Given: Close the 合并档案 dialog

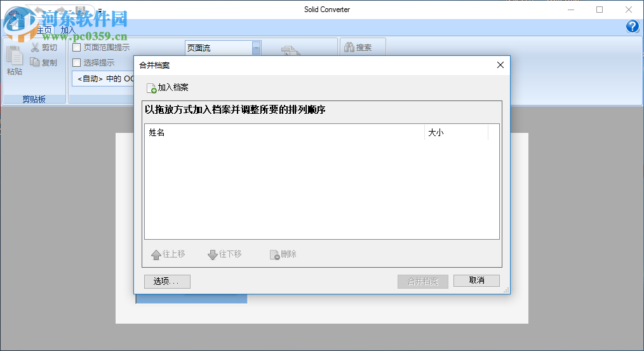Looking at the screenshot, I should pos(500,65).
